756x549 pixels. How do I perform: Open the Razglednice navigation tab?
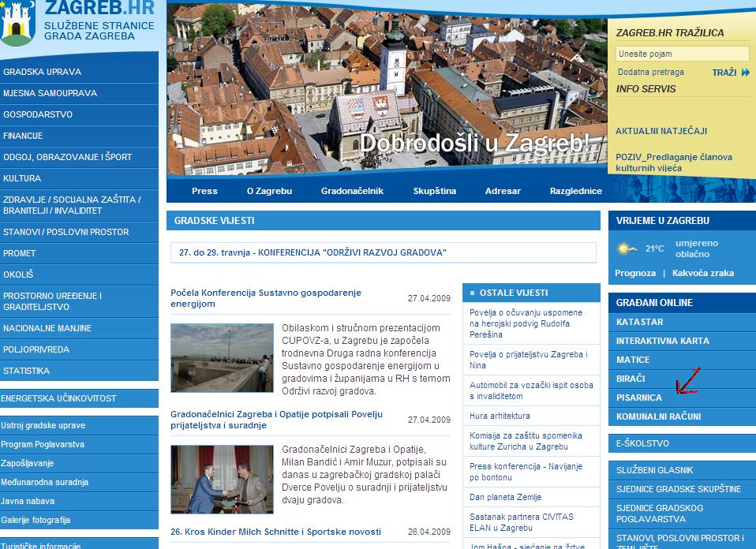[576, 190]
